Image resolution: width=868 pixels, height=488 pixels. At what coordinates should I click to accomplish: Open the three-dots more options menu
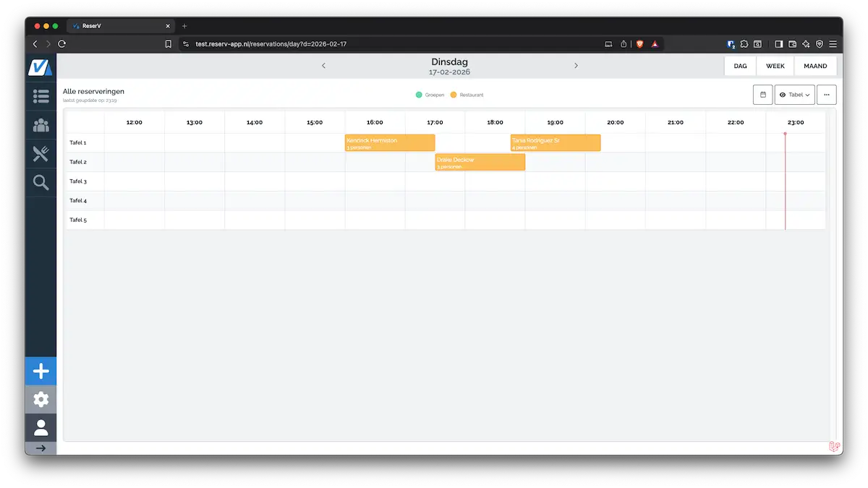(826, 95)
